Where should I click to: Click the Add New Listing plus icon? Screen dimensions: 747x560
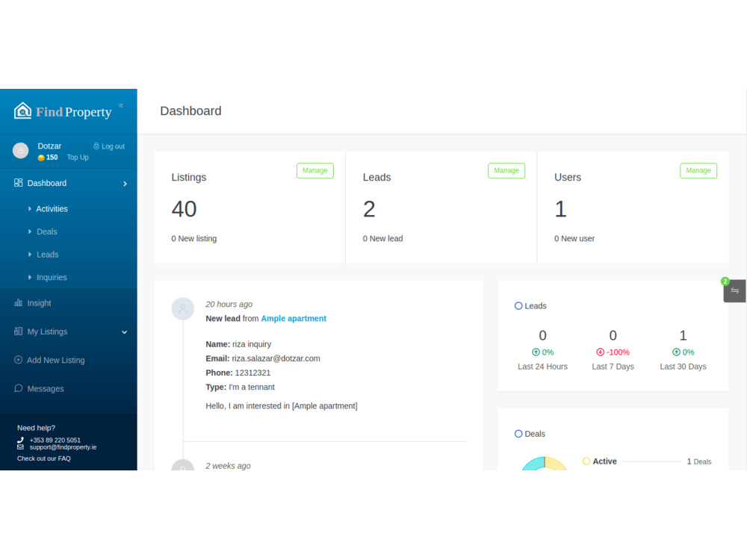18,360
